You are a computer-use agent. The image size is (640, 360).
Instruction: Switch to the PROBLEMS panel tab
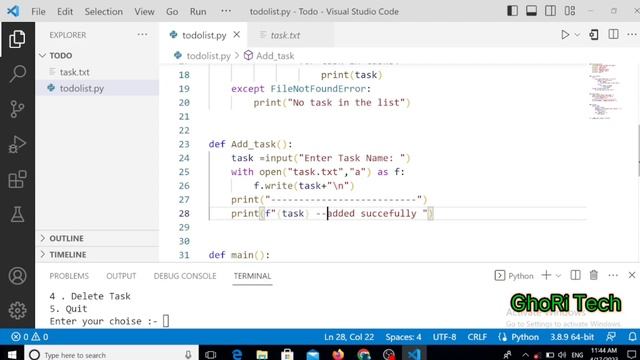69,276
